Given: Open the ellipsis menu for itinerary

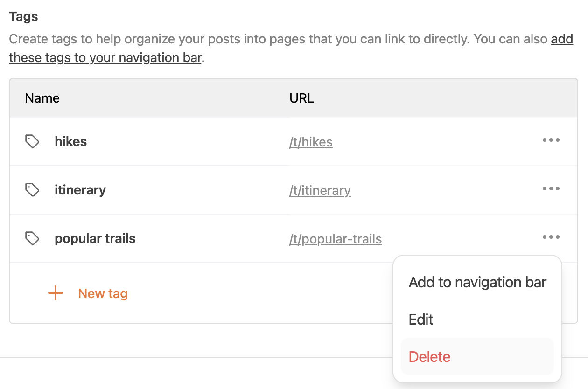Looking at the screenshot, I should click(551, 188).
